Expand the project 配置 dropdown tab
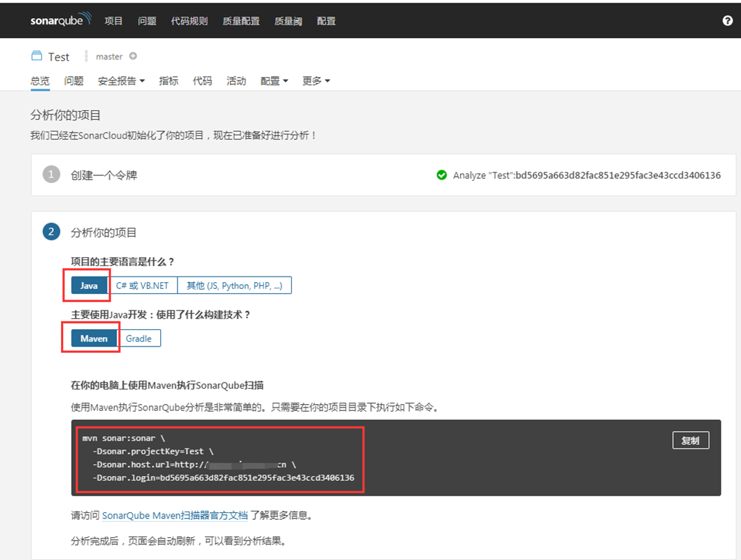This screenshot has width=741, height=560. (274, 81)
